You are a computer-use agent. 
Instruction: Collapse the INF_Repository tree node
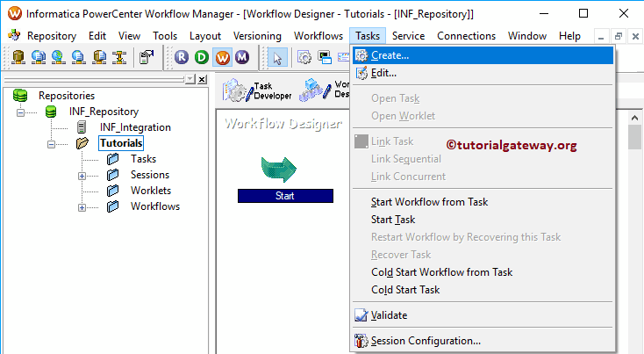pos(20,112)
